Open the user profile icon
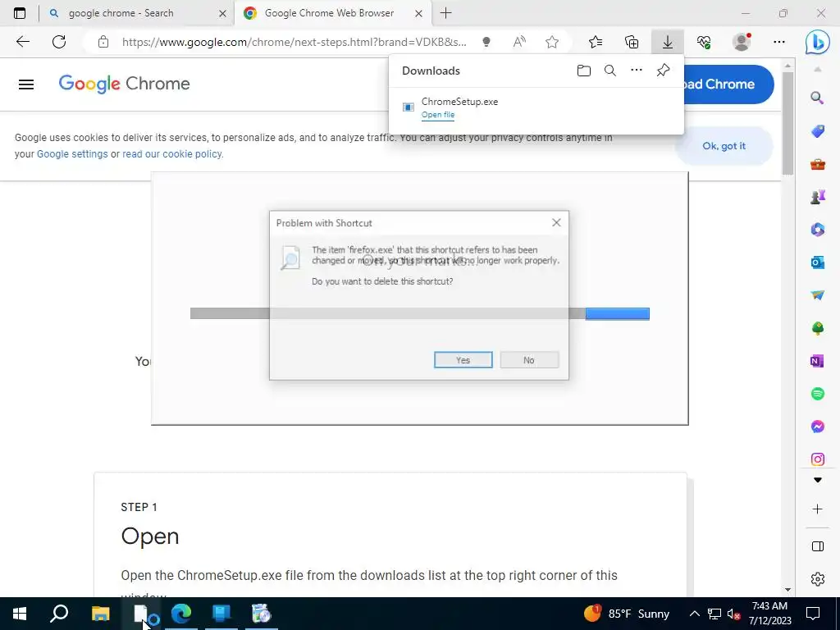Screen dimensions: 840x630 click(742, 42)
